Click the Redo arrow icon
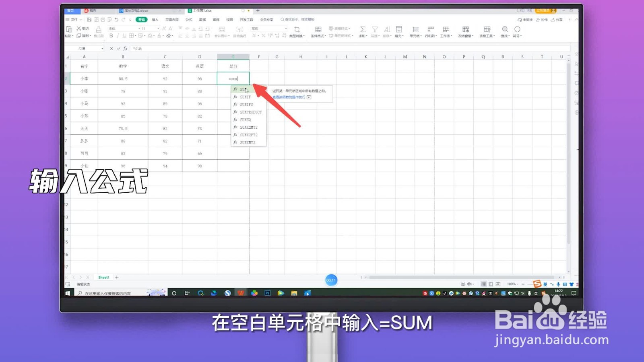Screen dimensions: 644x362 [123, 19]
